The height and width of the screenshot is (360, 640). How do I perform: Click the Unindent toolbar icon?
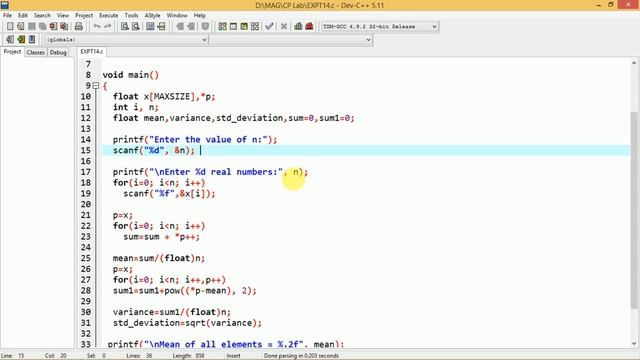[x=180, y=27]
